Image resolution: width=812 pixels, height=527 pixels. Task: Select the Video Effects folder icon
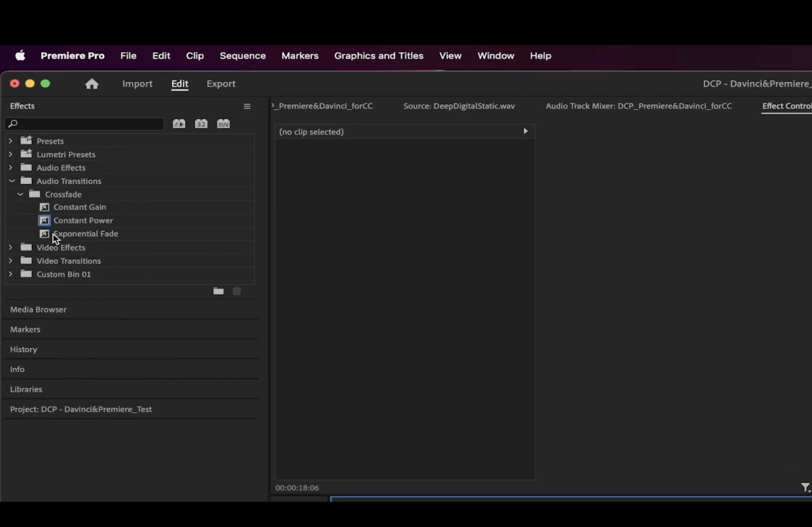click(26, 248)
